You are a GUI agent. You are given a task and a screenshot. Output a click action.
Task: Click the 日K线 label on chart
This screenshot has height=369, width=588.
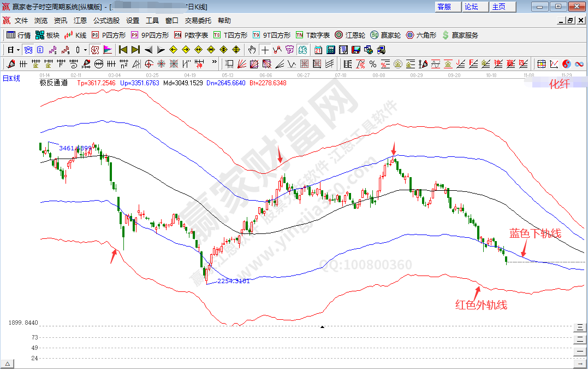[11, 78]
